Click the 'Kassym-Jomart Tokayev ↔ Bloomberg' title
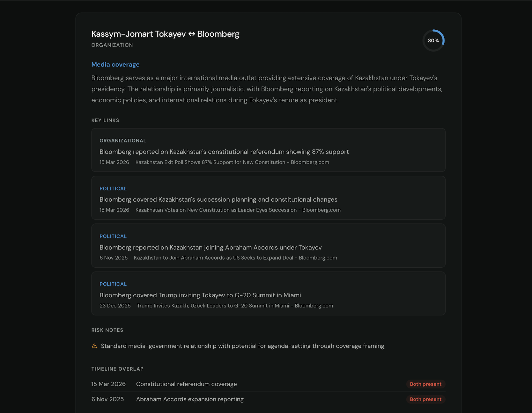532x413 pixels. point(165,34)
